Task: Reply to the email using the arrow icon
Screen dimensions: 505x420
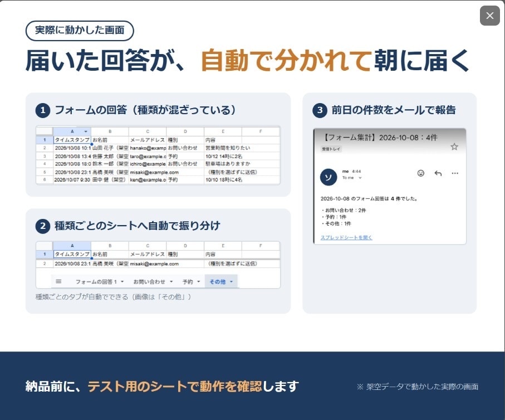Action: pos(438,173)
